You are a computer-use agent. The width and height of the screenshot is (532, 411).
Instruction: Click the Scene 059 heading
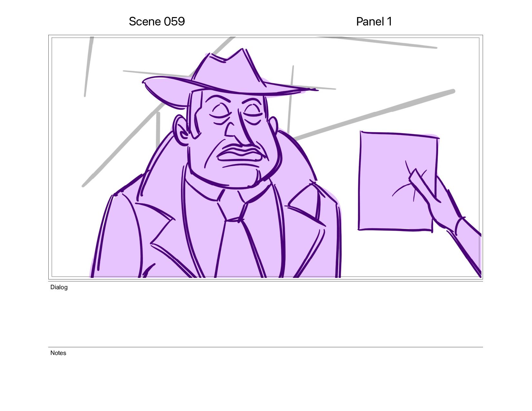click(x=157, y=22)
